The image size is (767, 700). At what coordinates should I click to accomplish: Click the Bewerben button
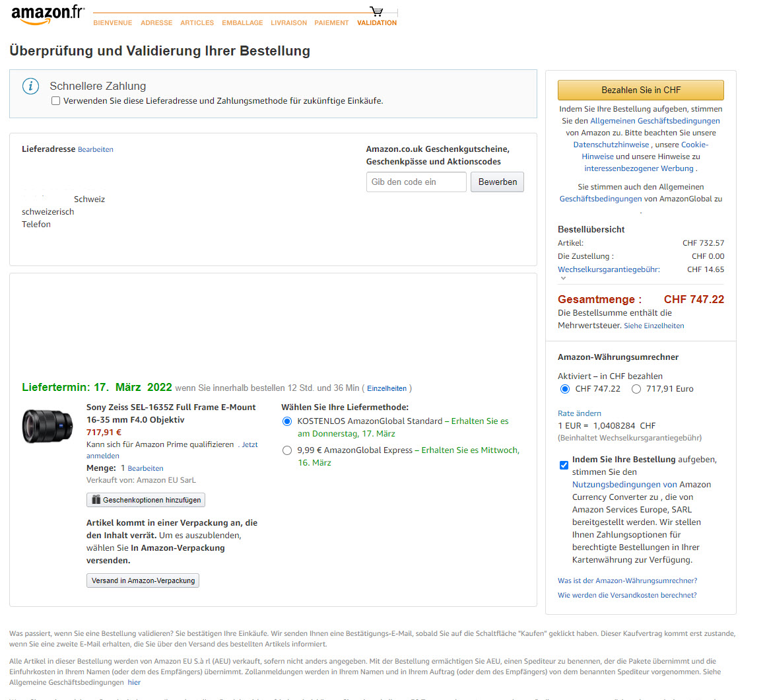pos(497,182)
